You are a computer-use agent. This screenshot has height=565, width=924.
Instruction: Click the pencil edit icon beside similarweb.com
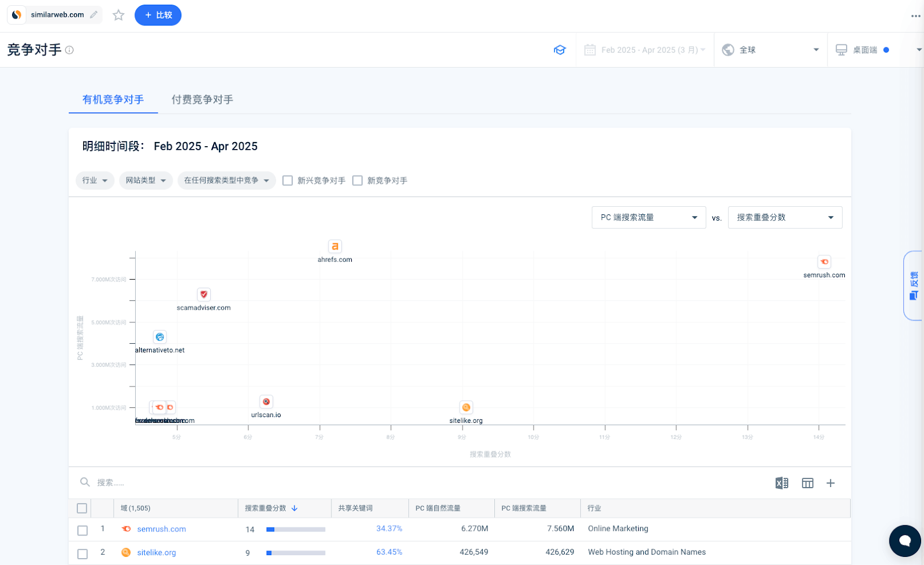pyautogui.click(x=94, y=15)
